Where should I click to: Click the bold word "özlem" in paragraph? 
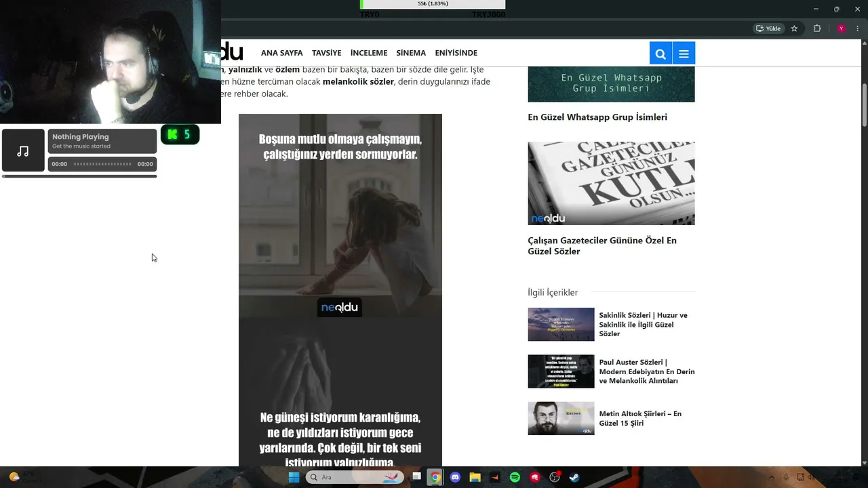[288, 69]
